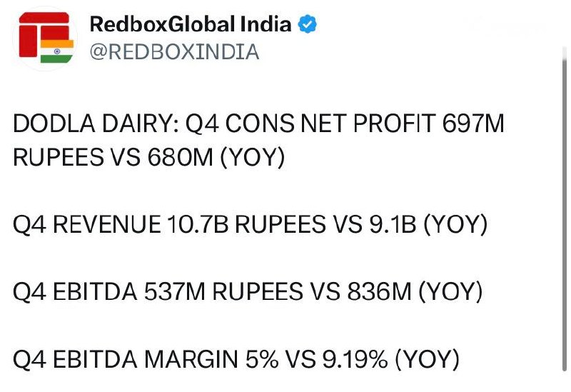
Task: Select the Q4 EBITDA MARGIN 5% line
Action: 236,359
